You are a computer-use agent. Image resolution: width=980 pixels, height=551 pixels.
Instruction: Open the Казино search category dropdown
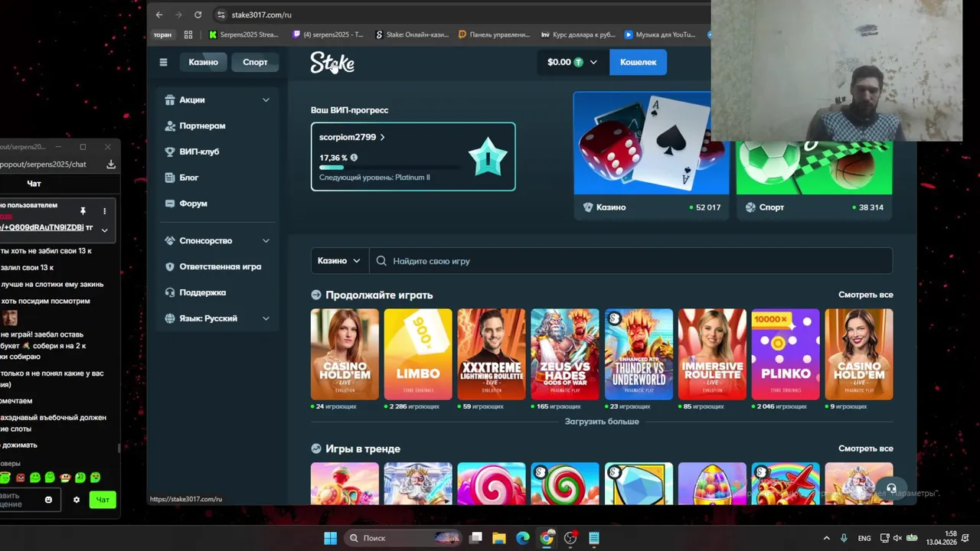click(338, 261)
